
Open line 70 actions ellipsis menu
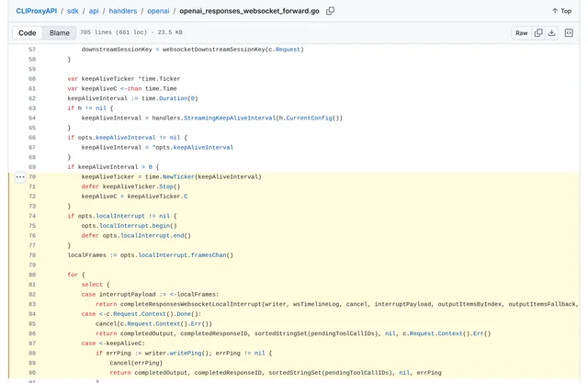pos(20,177)
